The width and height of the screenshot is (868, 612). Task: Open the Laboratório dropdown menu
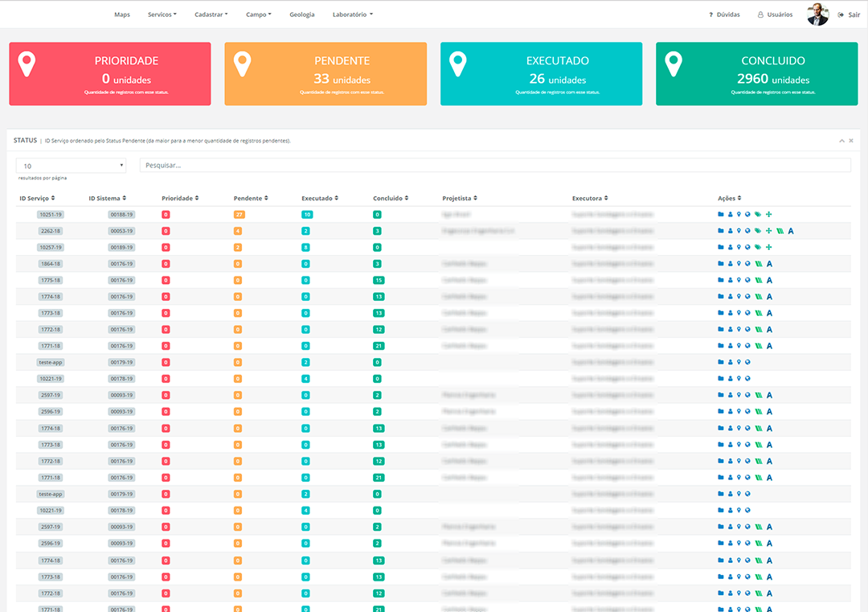click(352, 14)
